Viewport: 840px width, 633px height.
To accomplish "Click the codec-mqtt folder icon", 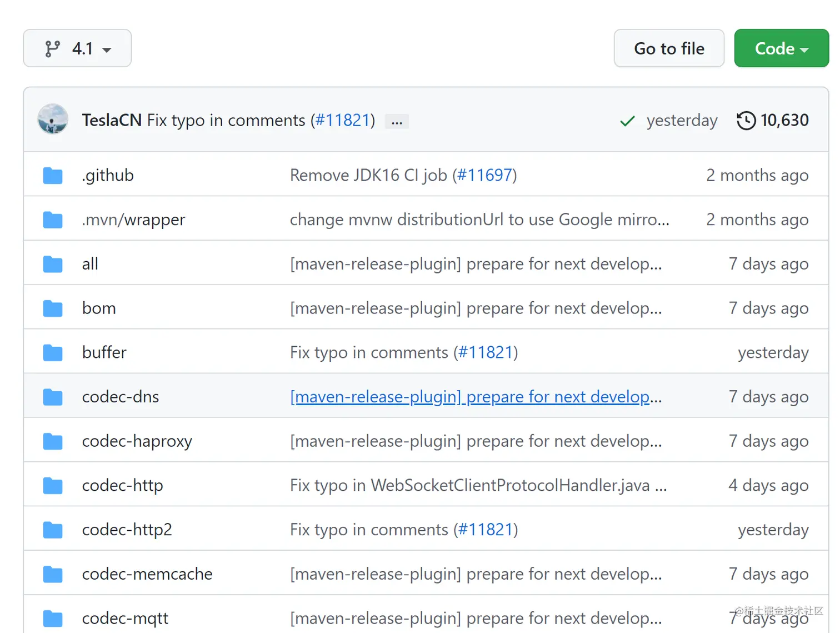I will click(x=53, y=619).
